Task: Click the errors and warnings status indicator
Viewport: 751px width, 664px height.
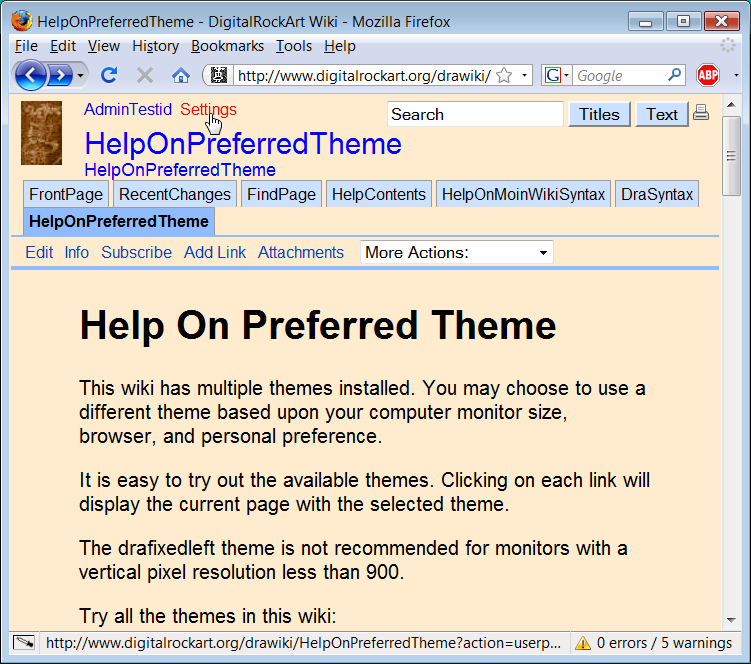Action: pos(651,643)
